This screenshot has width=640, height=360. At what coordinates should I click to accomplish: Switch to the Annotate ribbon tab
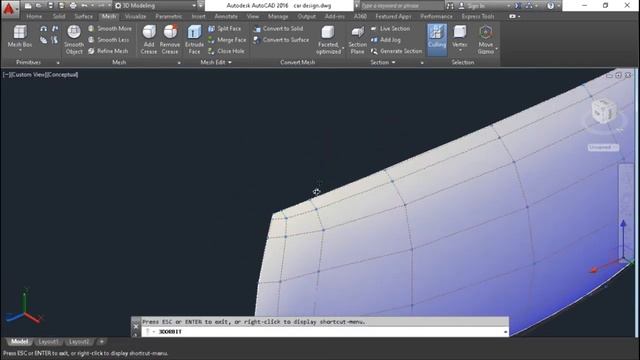pos(226,16)
